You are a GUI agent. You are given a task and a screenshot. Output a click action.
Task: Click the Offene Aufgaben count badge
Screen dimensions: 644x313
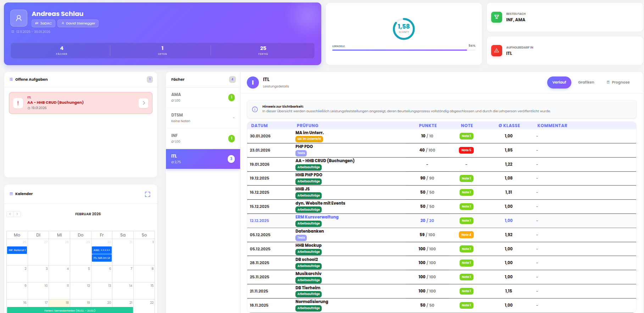point(150,79)
